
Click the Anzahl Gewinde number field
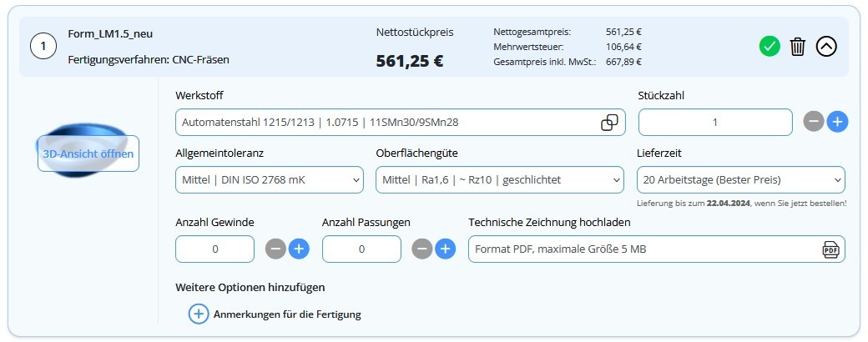214,249
